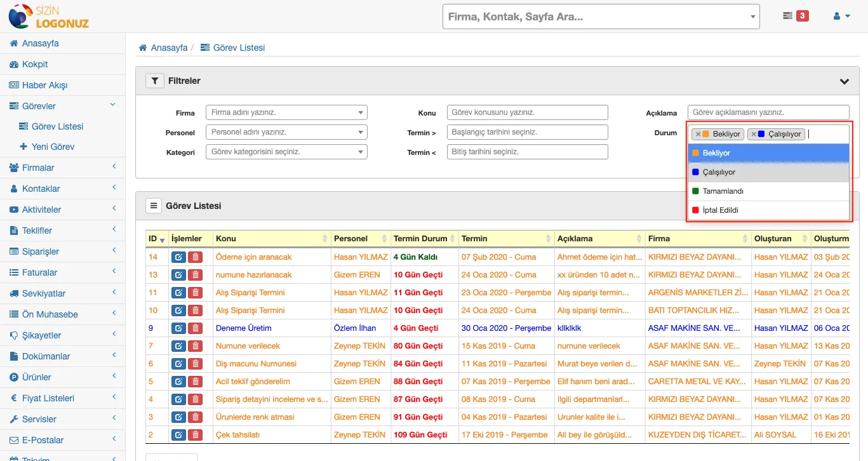Image resolution: width=868 pixels, height=461 pixels.
Task: Collapse the Filtreler panel with the chevron
Action: pyautogui.click(x=845, y=81)
